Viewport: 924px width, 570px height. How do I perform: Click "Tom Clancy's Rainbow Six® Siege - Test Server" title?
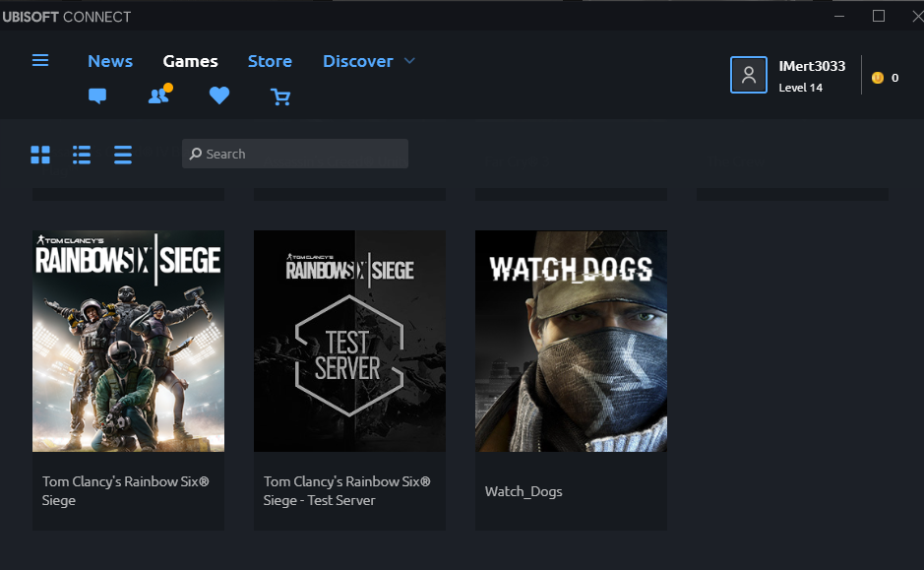(x=347, y=491)
